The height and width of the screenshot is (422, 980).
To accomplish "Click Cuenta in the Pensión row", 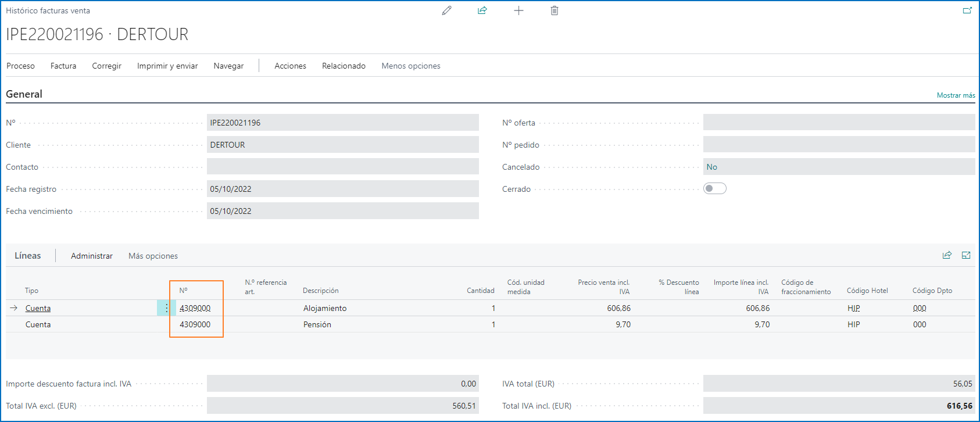I will tap(38, 324).
